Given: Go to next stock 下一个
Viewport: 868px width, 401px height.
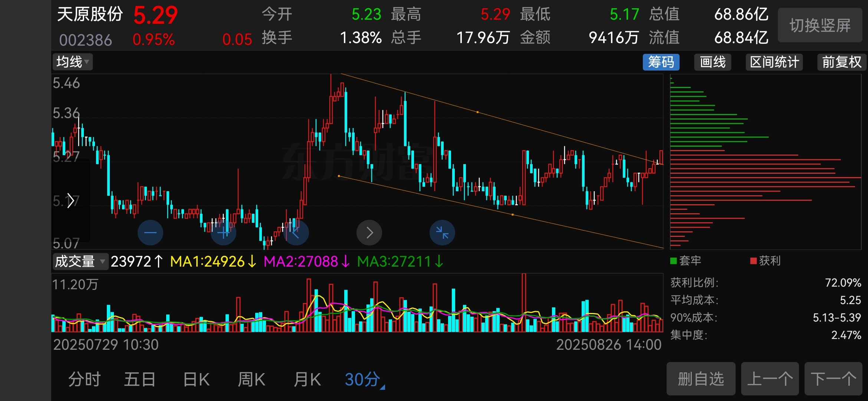Looking at the screenshot, I should pyautogui.click(x=833, y=379).
